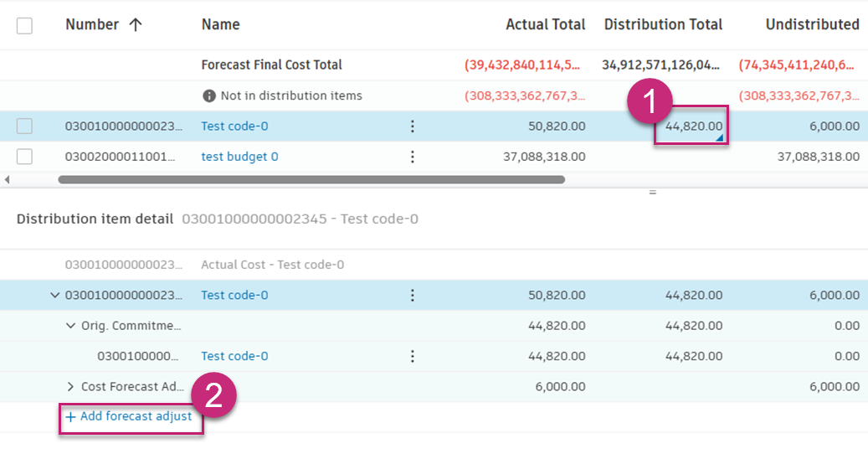Click the panel divider resize handle
The width and height of the screenshot is (868, 459).
[652, 193]
